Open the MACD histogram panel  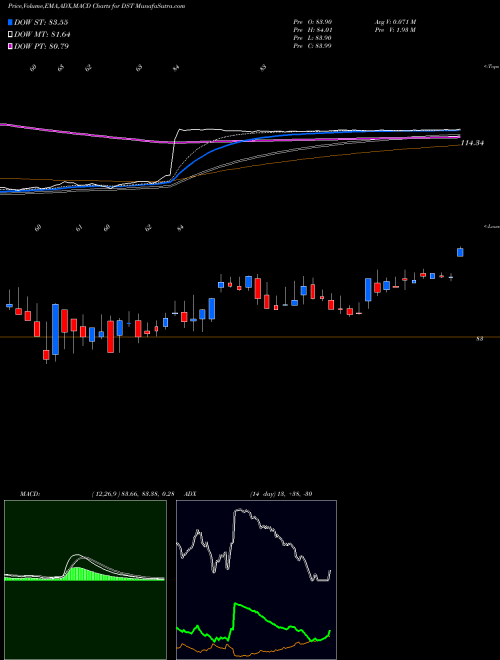tap(85, 580)
